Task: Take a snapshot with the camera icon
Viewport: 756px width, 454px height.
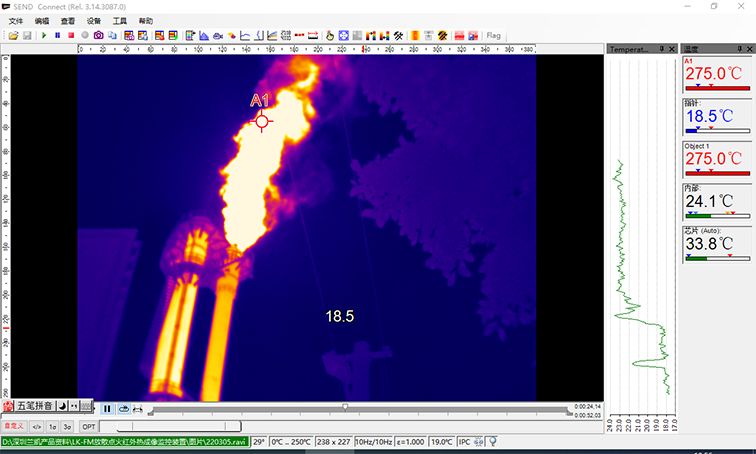Action: coord(98,36)
